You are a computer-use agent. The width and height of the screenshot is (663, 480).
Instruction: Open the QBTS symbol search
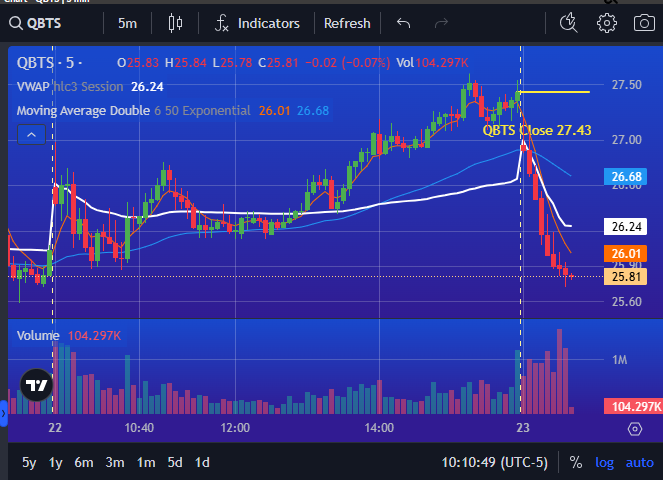click(36, 23)
